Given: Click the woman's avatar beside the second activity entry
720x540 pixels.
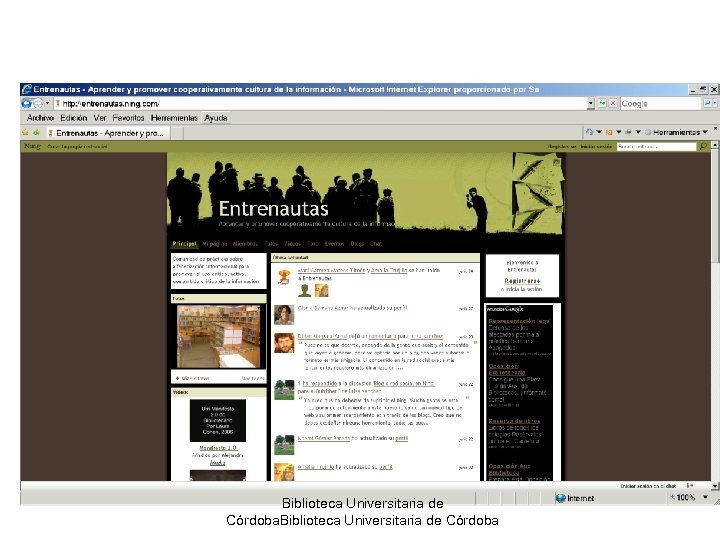Looking at the screenshot, I should [284, 315].
